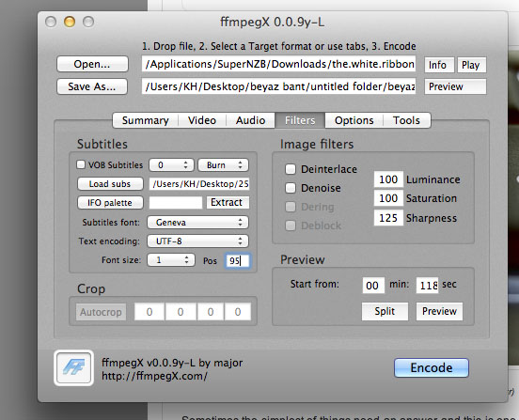
Task: Start encoding with the Encode button
Action: click(432, 367)
